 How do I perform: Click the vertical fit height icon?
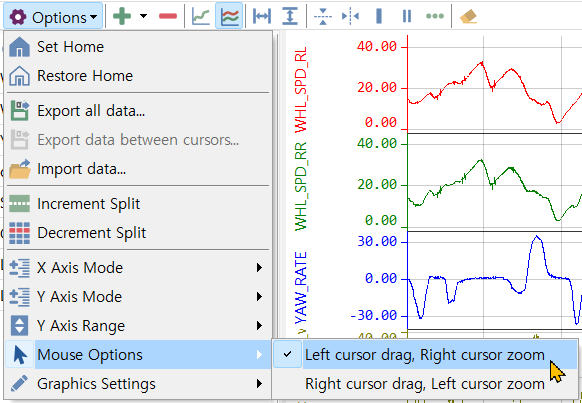[290, 17]
